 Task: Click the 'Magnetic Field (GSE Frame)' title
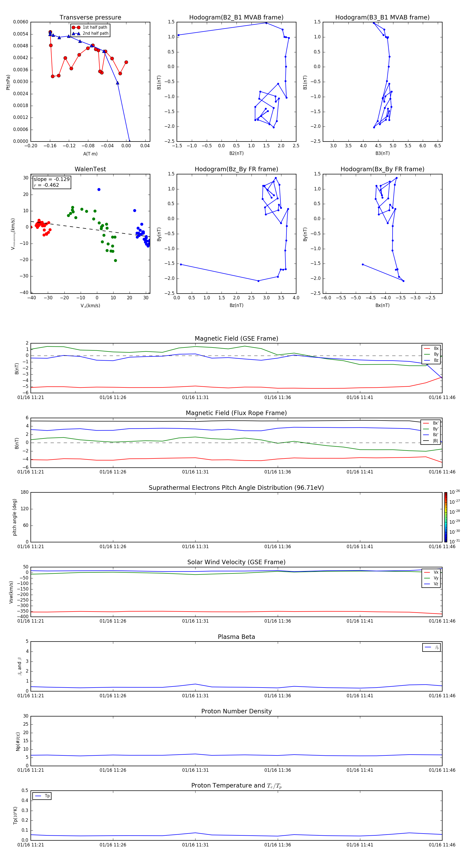pyautogui.click(x=236, y=339)
